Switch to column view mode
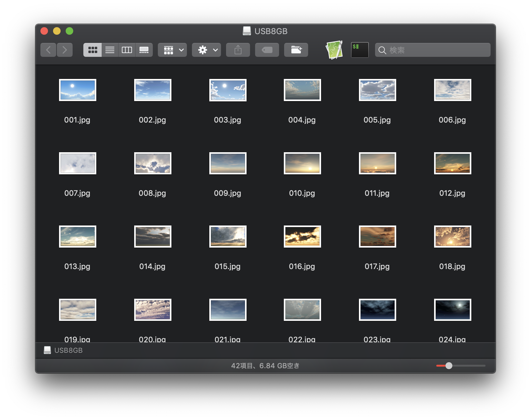 pyautogui.click(x=127, y=50)
